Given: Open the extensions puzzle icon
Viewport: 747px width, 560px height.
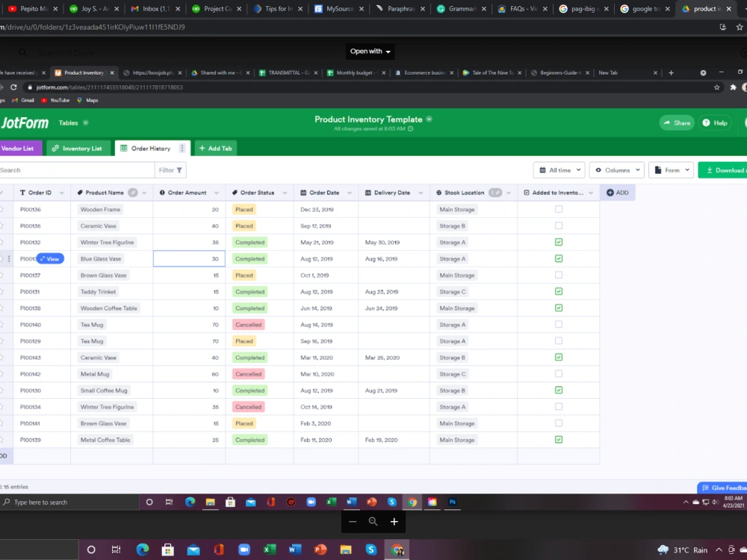Looking at the screenshot, I should 734,87.
